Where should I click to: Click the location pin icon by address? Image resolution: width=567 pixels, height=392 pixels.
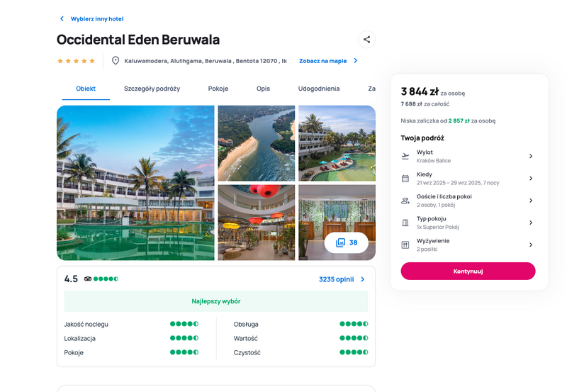tap(116, 61)
